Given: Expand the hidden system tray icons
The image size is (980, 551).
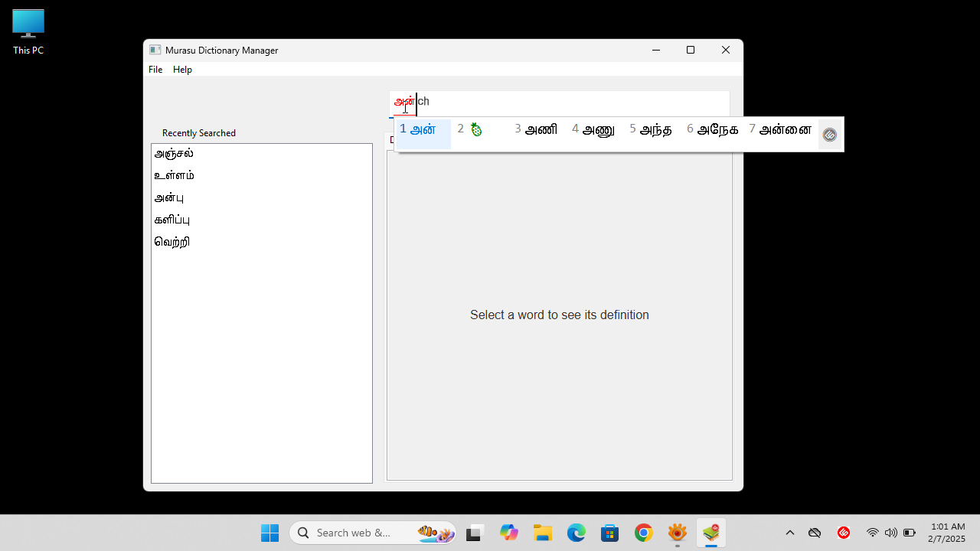Looking at the screenshot, I should pyautogui.click(x=790, y=532).
